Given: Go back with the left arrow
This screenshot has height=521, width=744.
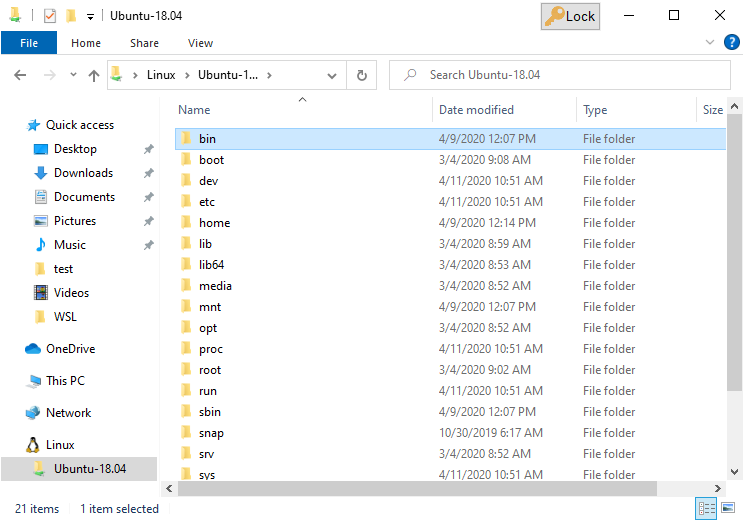Looking at the screenshot, I should tap(20, 75).
